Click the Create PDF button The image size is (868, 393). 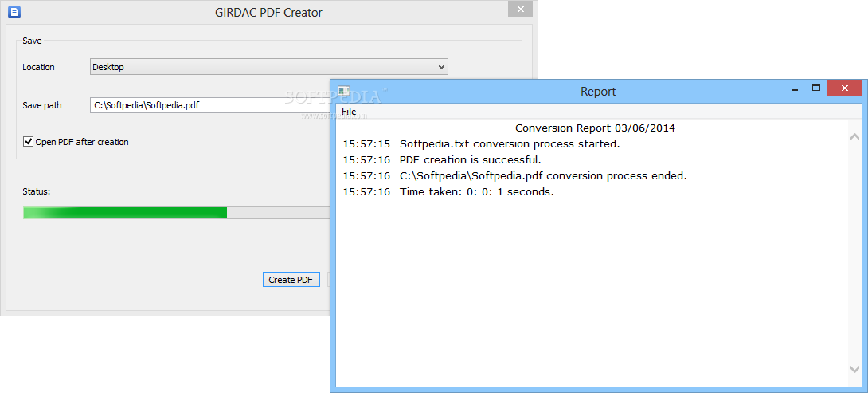tap(291, 279)
